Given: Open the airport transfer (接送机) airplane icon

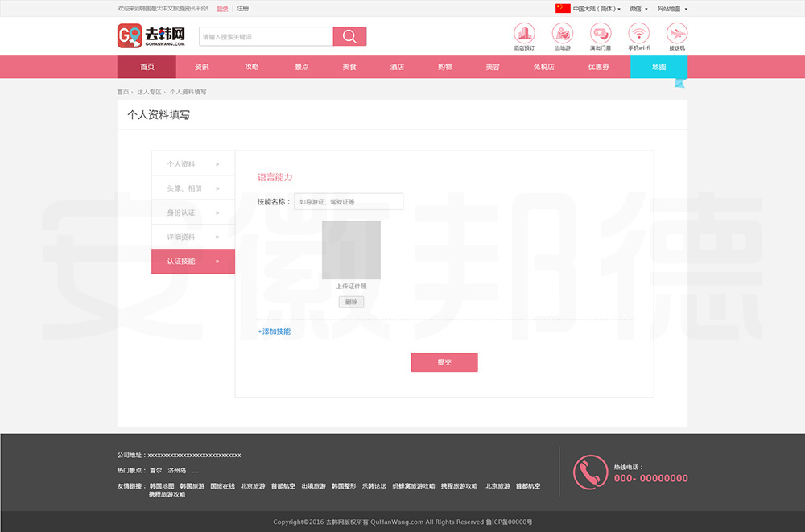Looking at the screenshot, I should tap(677, 33).
